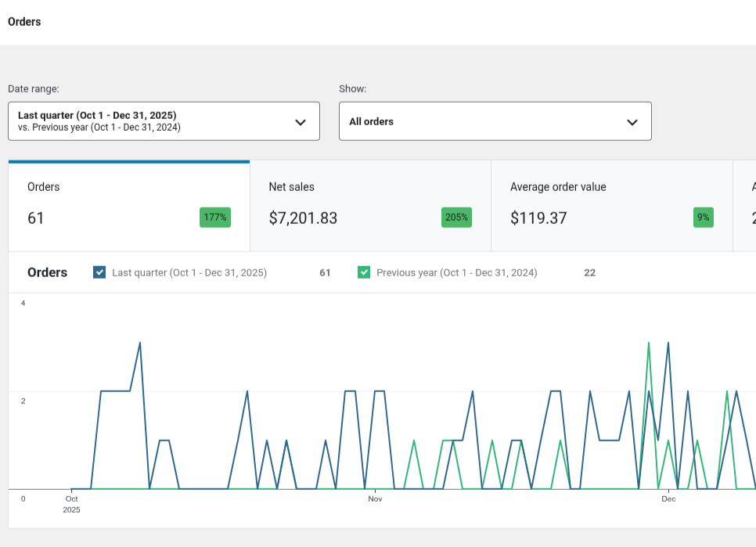Open the Date range dropdown selector
The height and width of the screenshot is (547, 756).
click(164, 121)
